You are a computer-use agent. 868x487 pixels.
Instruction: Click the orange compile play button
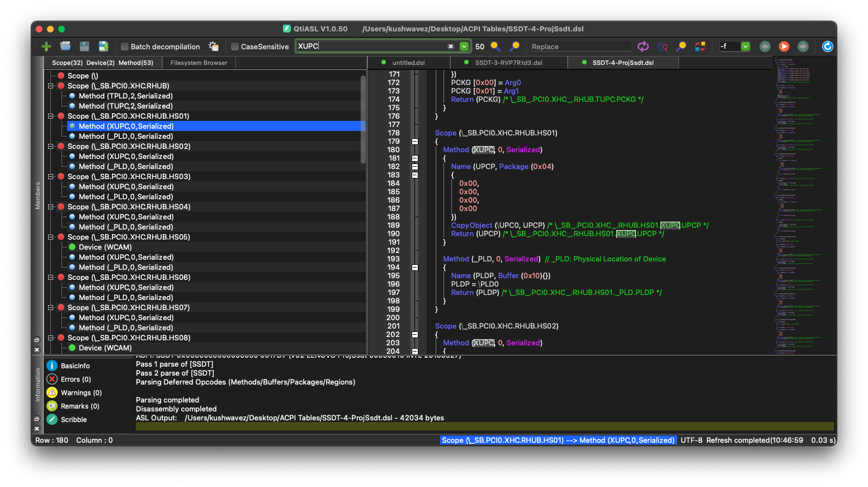coord(784,46)
